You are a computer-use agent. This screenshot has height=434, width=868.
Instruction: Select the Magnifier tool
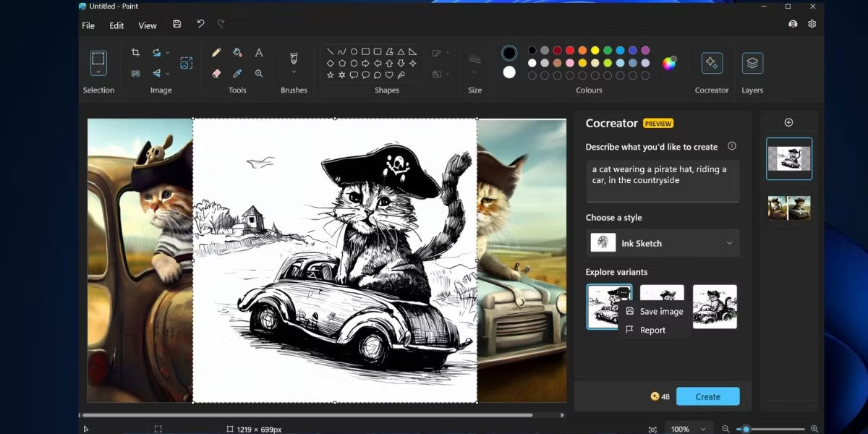pyautogui.click(x=260, y=72)
